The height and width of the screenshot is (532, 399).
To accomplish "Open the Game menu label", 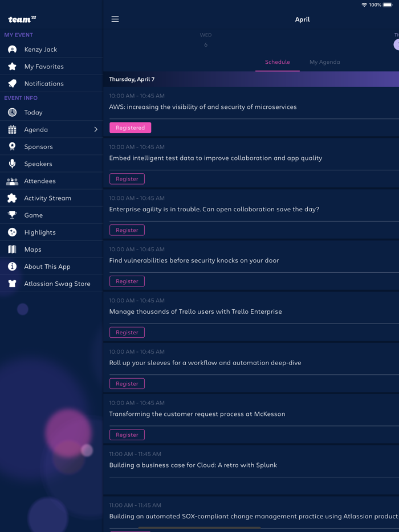I will point(34,215).
